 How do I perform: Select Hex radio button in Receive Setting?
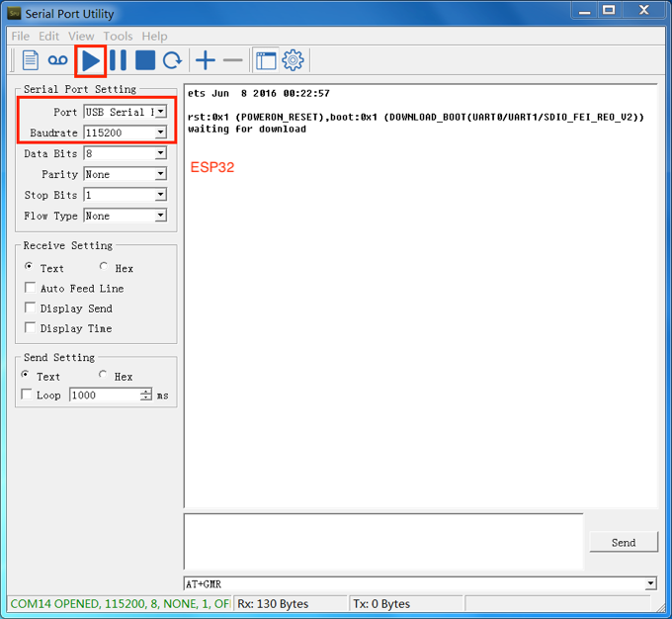pos(105,267)
